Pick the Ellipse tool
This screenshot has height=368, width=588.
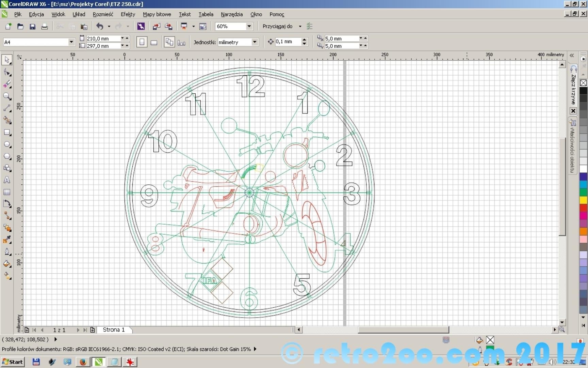click(7, 144)
